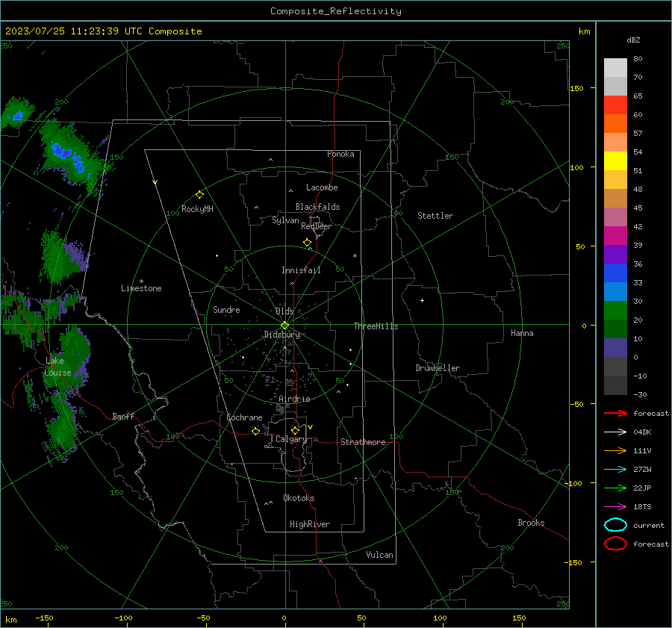Click the Okotoks label

299,498
